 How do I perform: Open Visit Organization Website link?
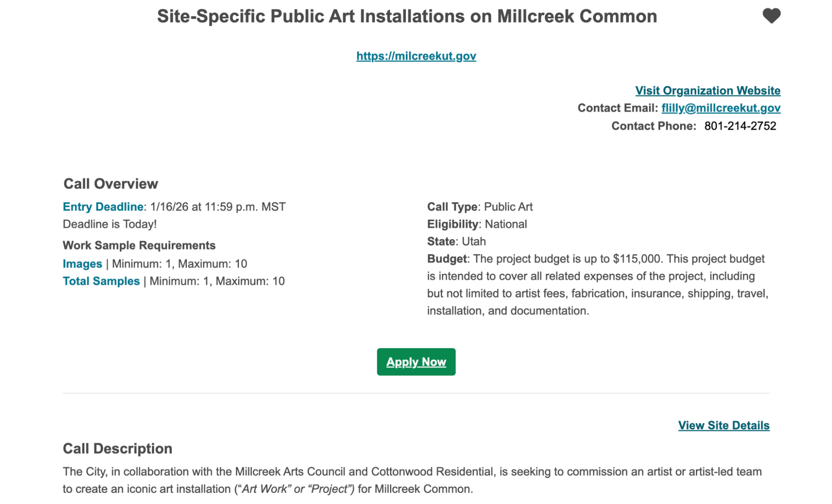point(707,91)
